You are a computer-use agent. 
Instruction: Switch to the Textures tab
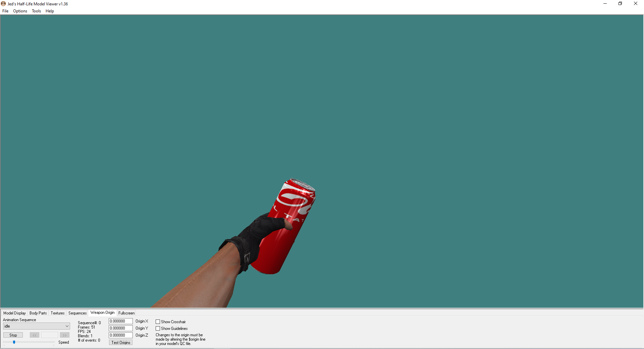[x=57, y=313]
